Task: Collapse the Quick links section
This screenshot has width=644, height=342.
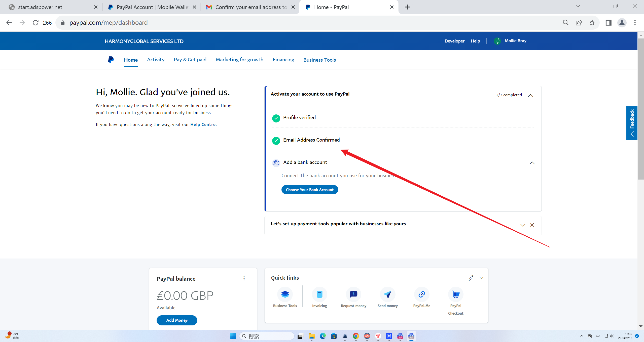Action: click(481, 278)
